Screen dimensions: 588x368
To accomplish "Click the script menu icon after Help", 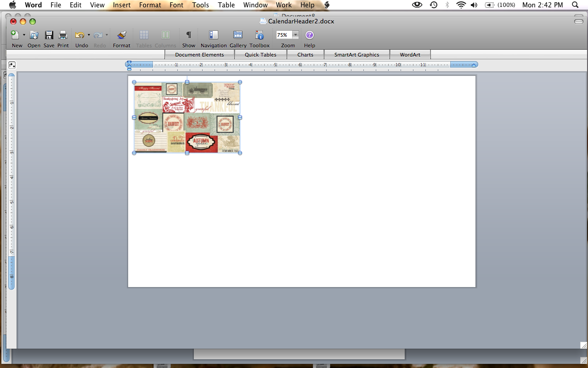I will click(327, 5).
